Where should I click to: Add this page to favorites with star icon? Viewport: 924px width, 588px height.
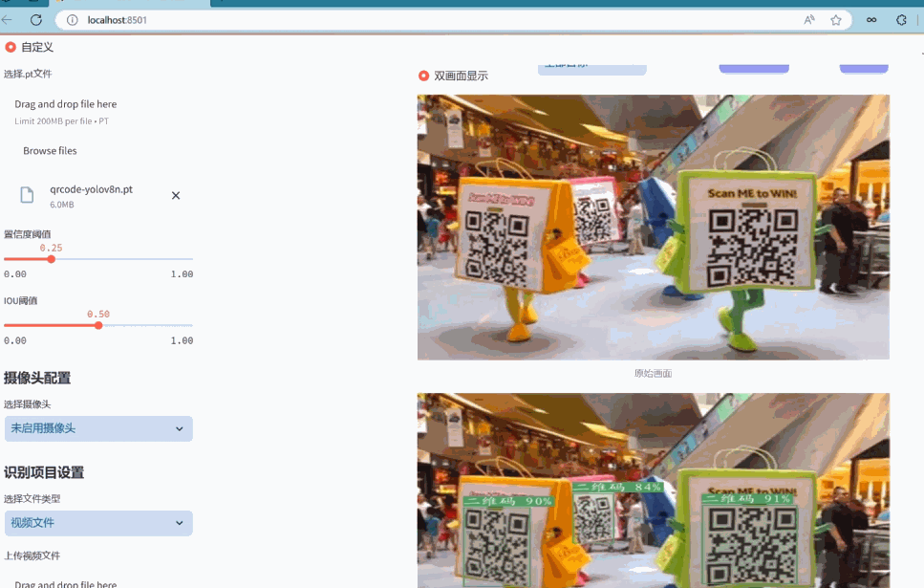(835, 20)
